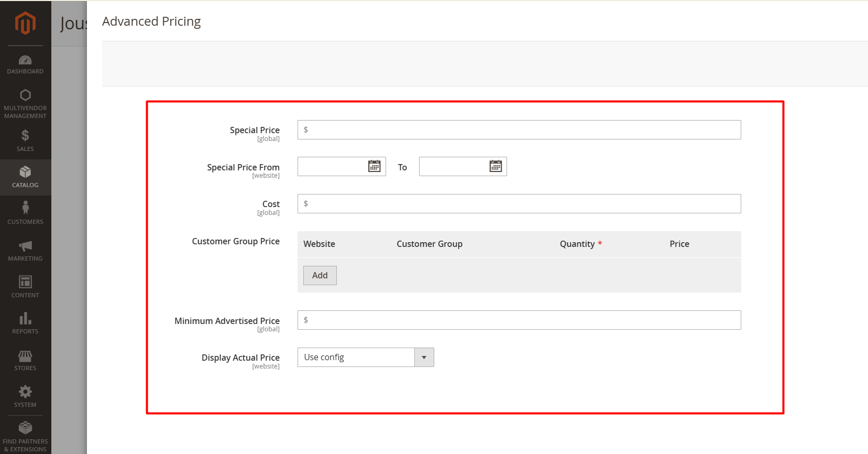Image resolution: width=868 pixels, height=454 pixels.
Task: Click the Marketing menu label
Action: (x=25, y=258)
